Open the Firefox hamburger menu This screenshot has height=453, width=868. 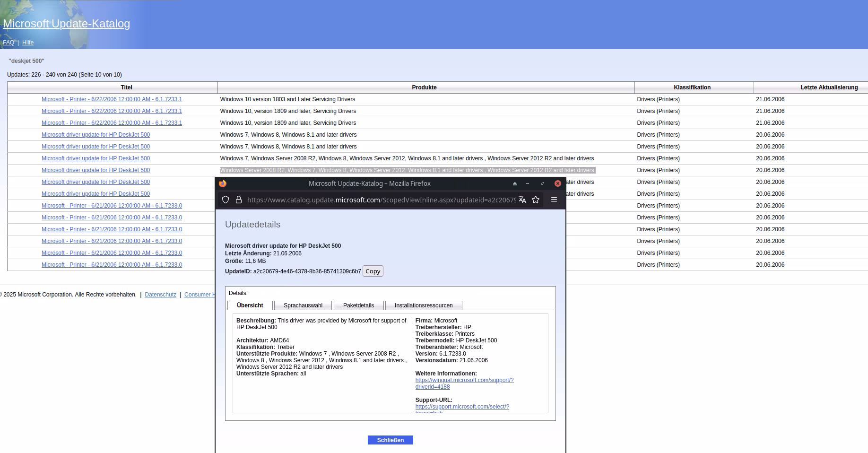click(554, 200)
